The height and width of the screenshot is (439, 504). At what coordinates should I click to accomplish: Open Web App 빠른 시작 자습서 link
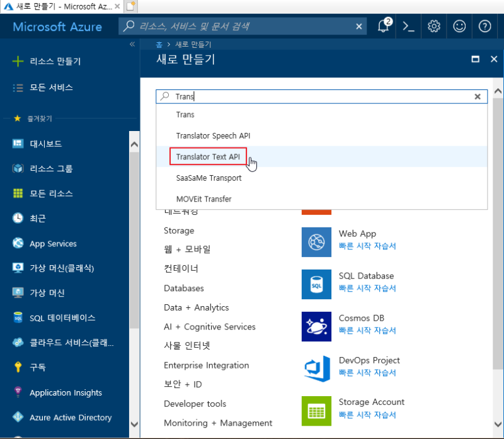(x=367, y=246)
